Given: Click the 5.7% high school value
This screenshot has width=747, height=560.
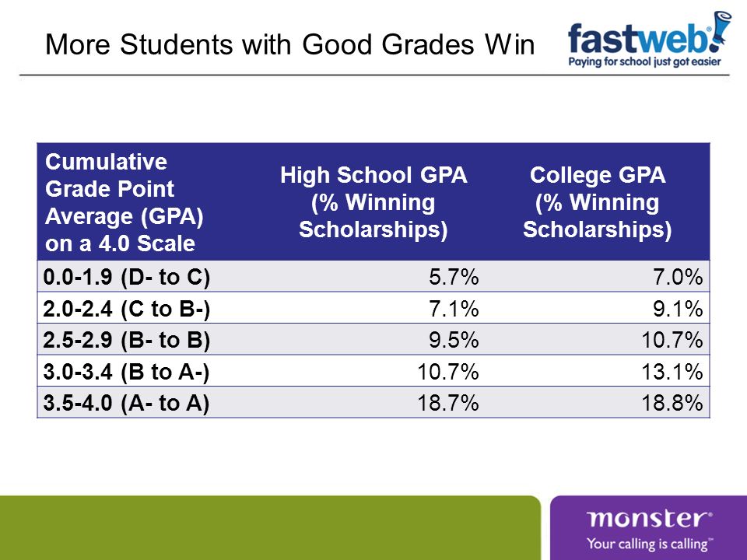Looking at the screenshot, I should pyautogui.click(x=454, y=277).
